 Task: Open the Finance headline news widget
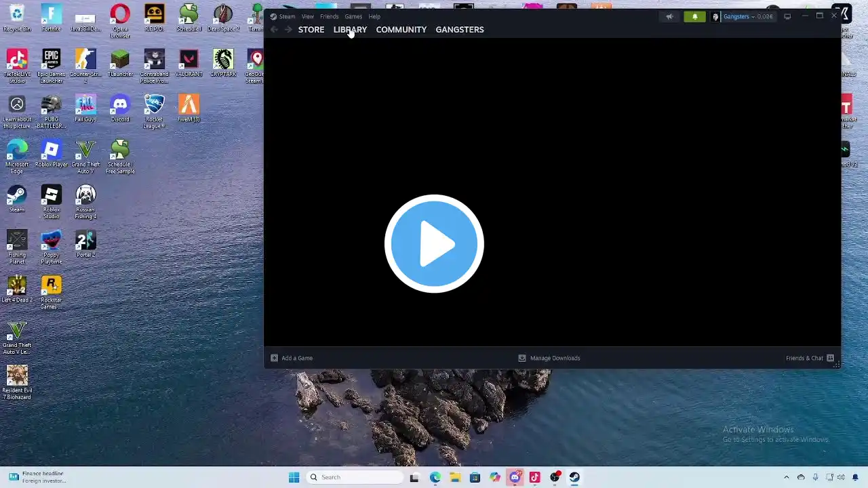click(37, 477)
